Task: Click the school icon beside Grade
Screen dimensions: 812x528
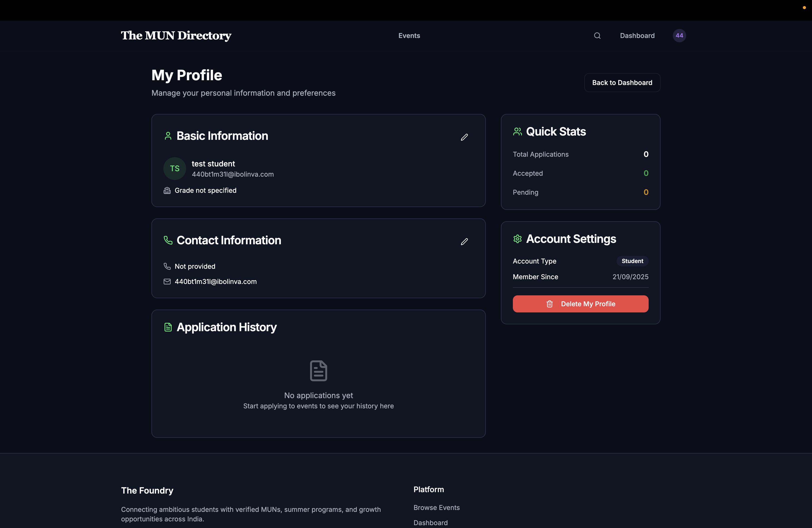Action: (x=167, y=191)
